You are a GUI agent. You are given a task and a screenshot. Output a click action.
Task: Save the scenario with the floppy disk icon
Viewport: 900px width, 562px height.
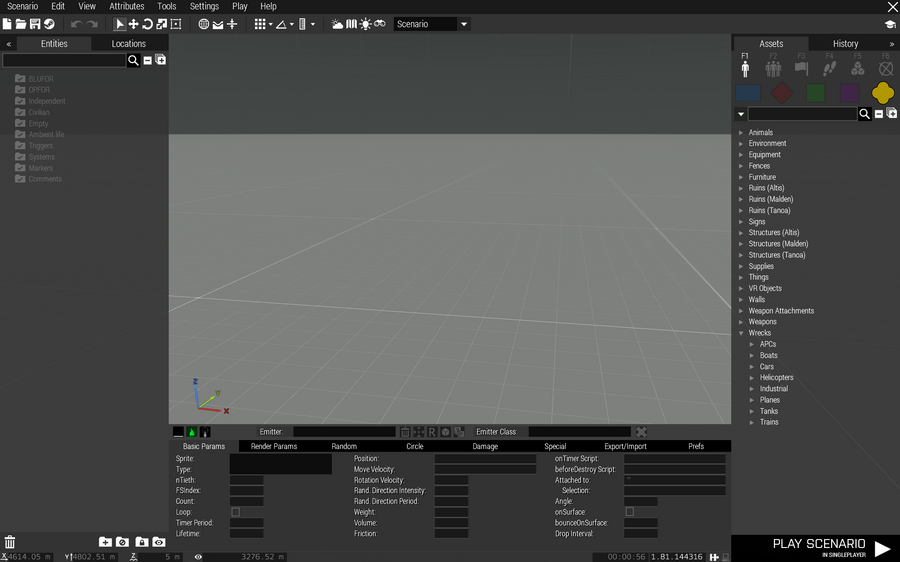click(x=35, y=24)
